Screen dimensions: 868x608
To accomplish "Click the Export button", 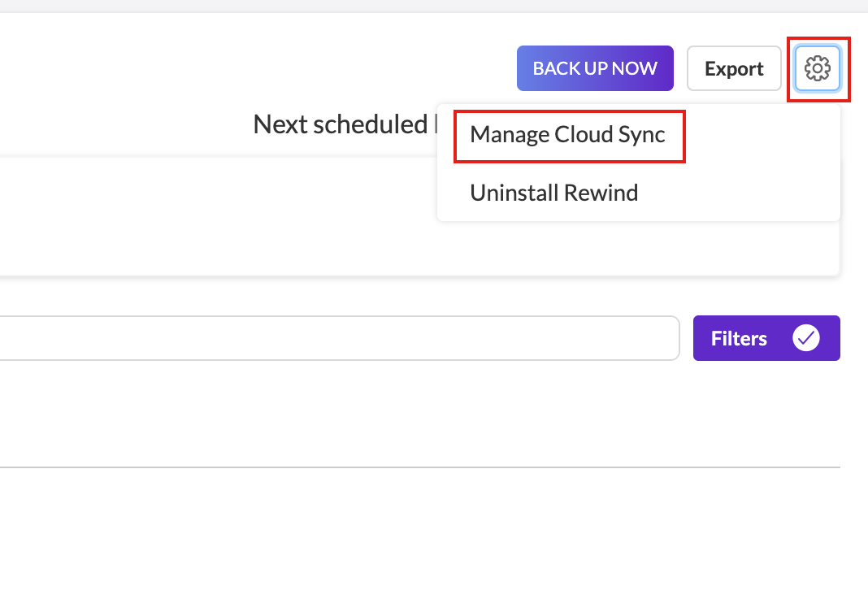I will 734,68.
